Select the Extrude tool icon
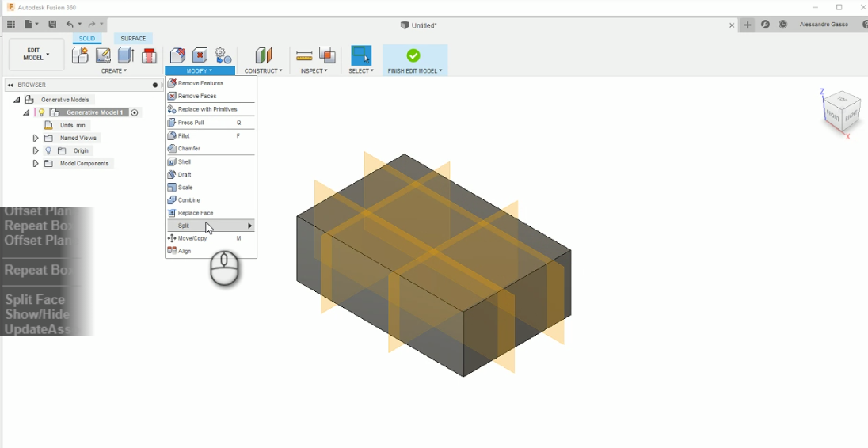 coord(126,55)
